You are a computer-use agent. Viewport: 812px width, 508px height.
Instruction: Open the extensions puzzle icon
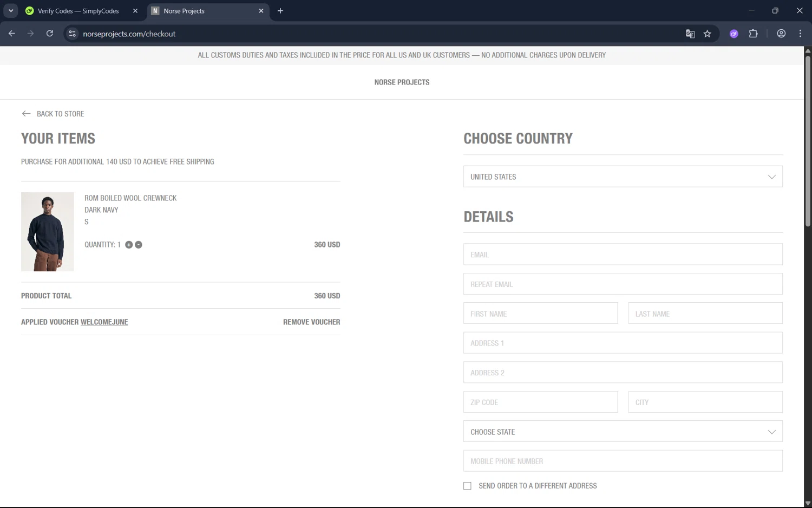[753, 34]
